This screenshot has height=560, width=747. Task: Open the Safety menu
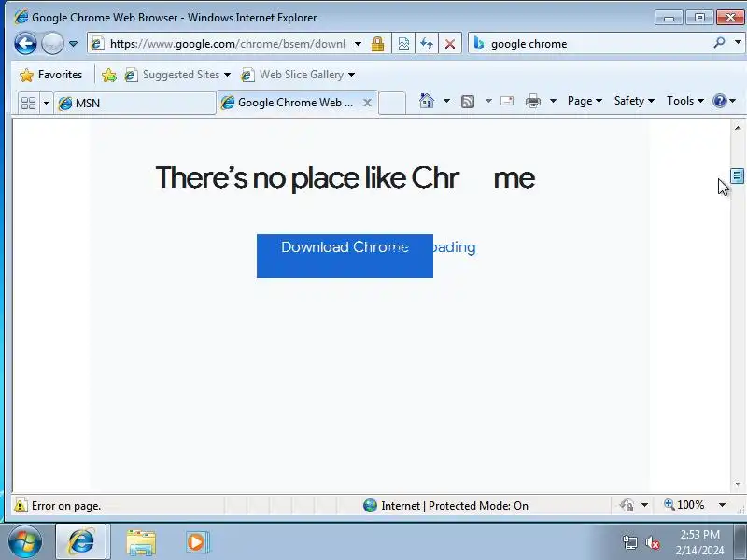(634, 101)
